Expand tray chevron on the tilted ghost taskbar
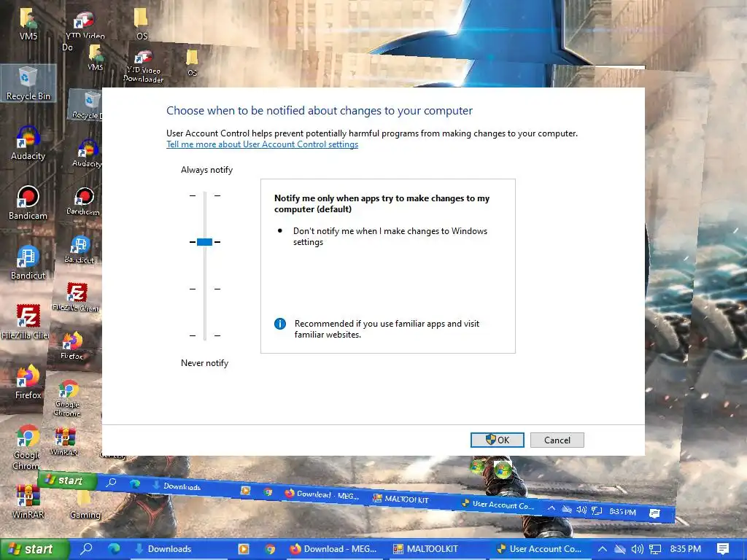This screenshot has width=747, height=560. point(551,508)
